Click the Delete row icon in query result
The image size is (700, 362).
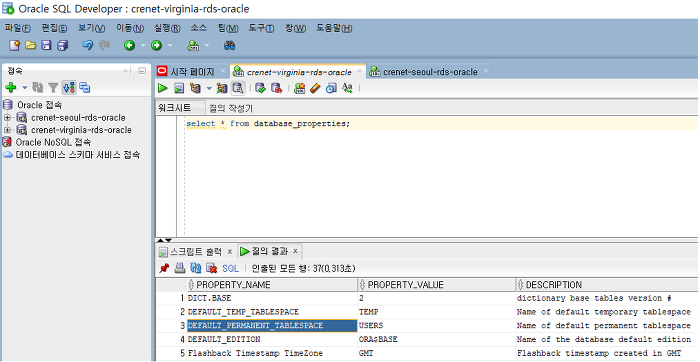pos(211,268)
